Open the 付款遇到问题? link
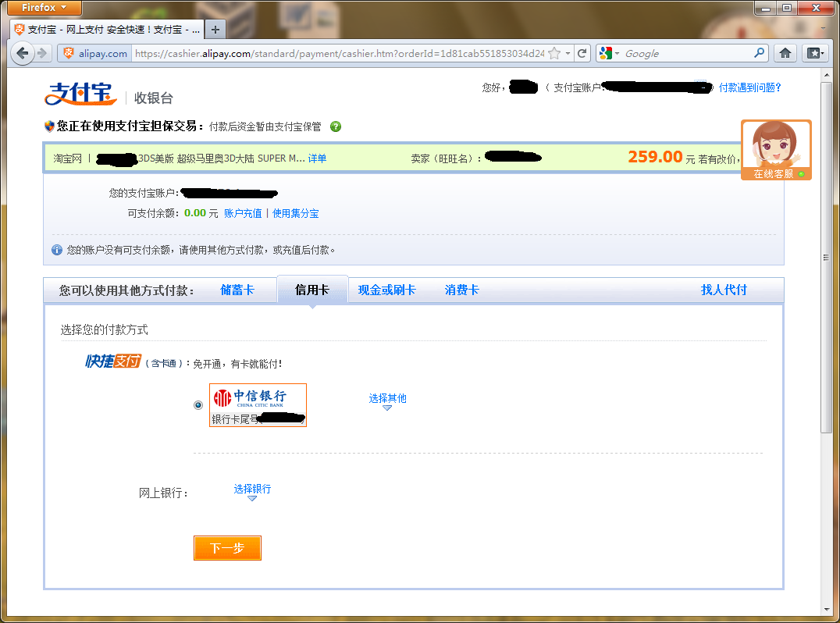Image resolution: width=840 pixels, height=623 pixels. pos(750,87)
